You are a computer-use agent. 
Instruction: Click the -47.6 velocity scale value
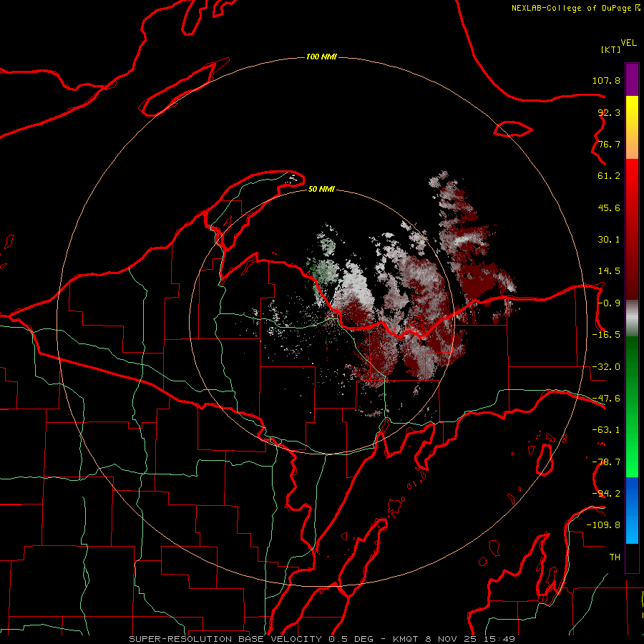tap(606, 399)
